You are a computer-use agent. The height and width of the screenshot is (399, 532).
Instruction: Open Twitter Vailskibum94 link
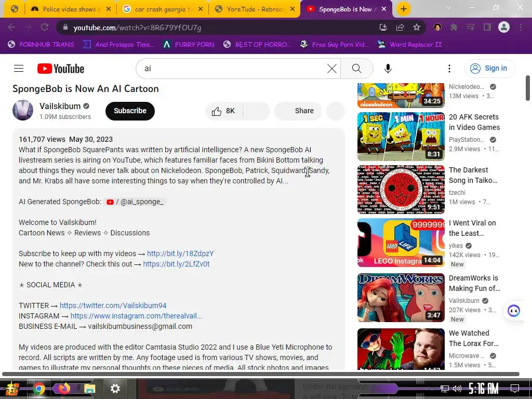(x=113, y=305)
